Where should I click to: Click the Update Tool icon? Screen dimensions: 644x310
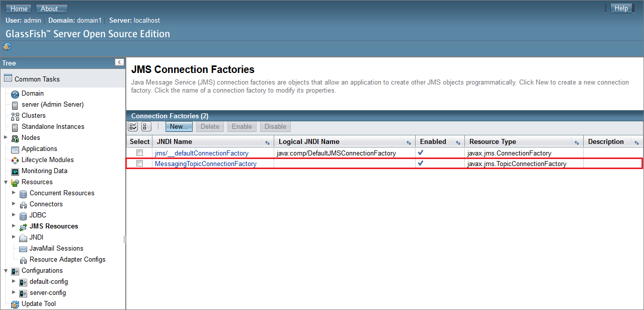(15, 304)
